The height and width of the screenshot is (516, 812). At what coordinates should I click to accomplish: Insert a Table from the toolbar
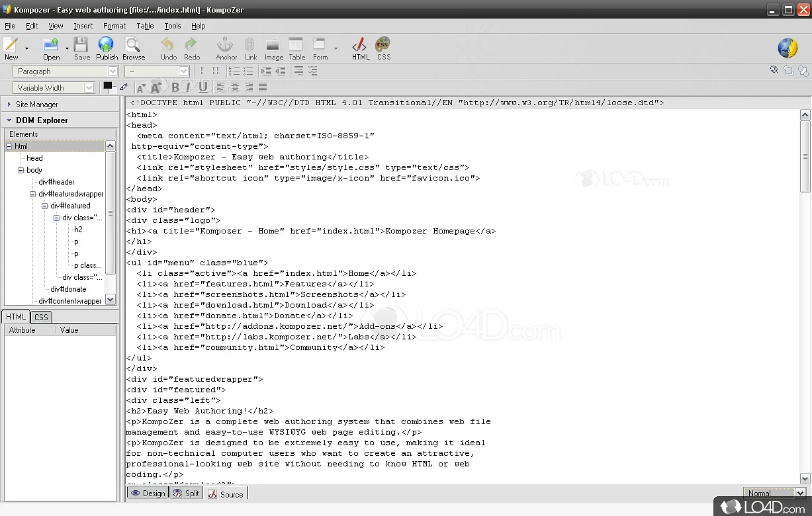click(296, 48)
